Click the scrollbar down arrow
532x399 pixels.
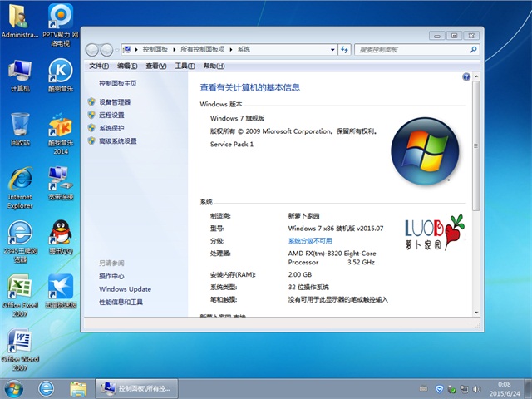pyautogui.click(x=476, y=313)
